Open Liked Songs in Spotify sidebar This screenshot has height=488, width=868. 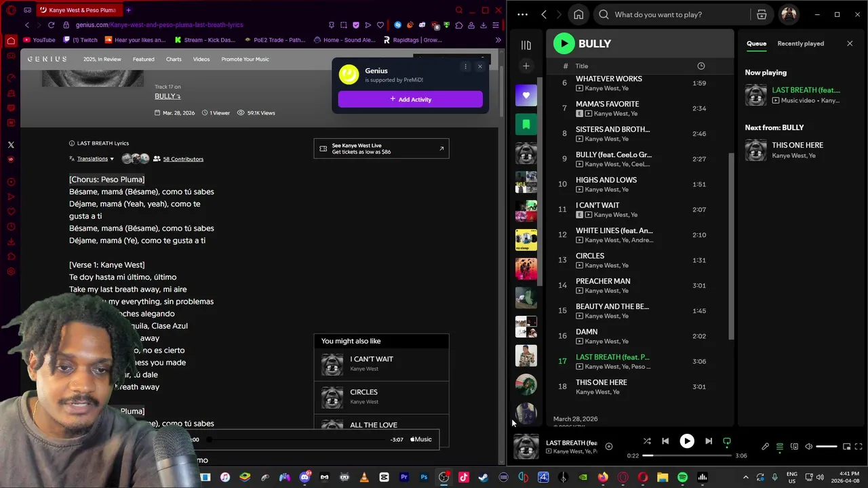526,96
